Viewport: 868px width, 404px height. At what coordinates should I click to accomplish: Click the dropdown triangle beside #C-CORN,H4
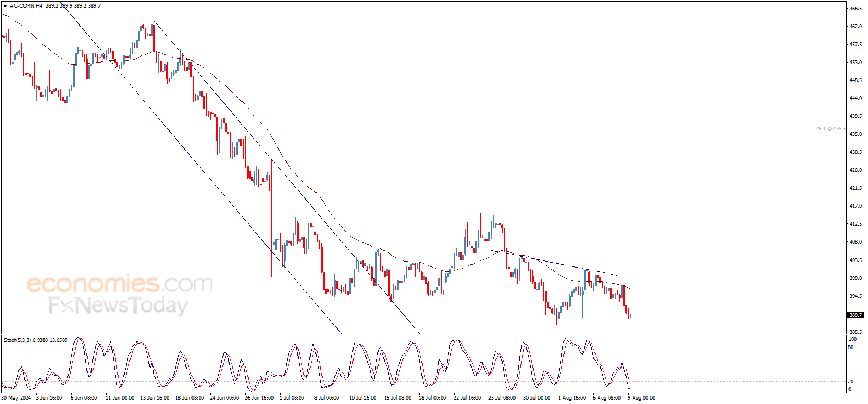click(x=5, y=6)
